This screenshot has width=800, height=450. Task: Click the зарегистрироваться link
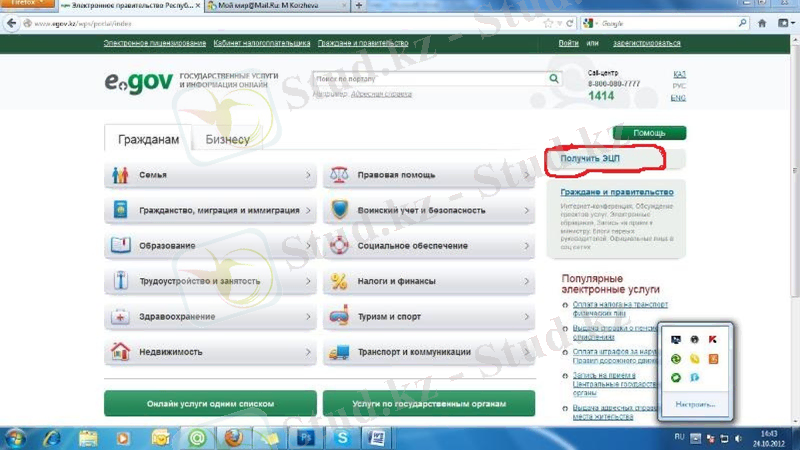point(647,43)
